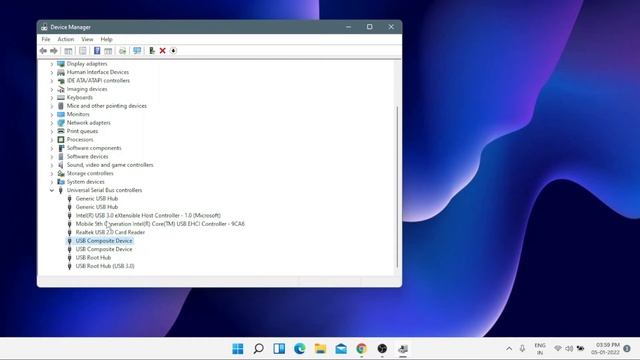The width and height of the screenshot is (640, 360).
Task: Click the Processors category icon
Action: (x=61, y=140)
